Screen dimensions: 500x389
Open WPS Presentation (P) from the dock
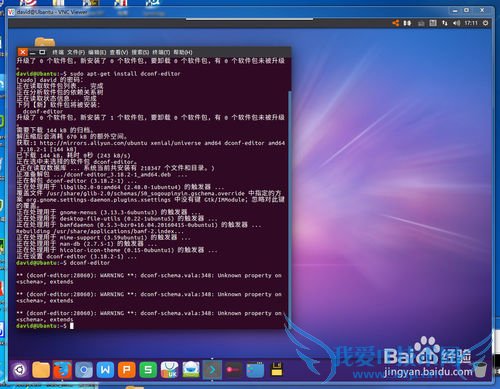127,370
